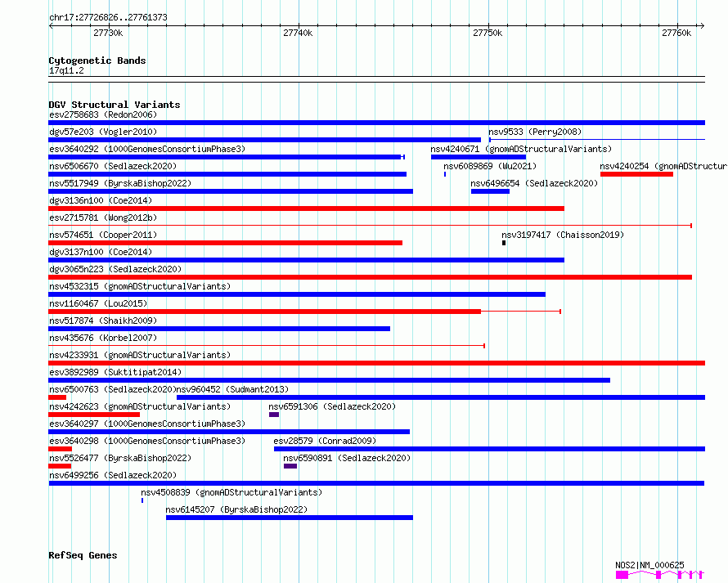This screenshot has width=728, height=583.
Task: Select esv3640298 (1000GenomesConsortiumPhase3) label
Action: point(147,441)
